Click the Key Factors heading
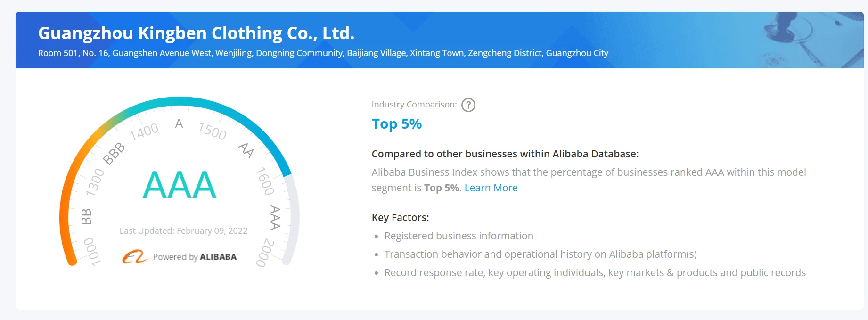 (x=400, y=218)
